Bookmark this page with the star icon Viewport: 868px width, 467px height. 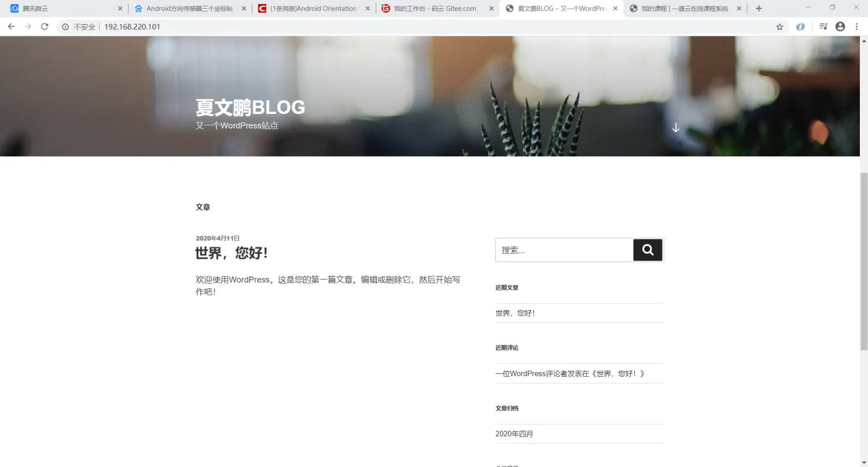[x=779, y=27]
